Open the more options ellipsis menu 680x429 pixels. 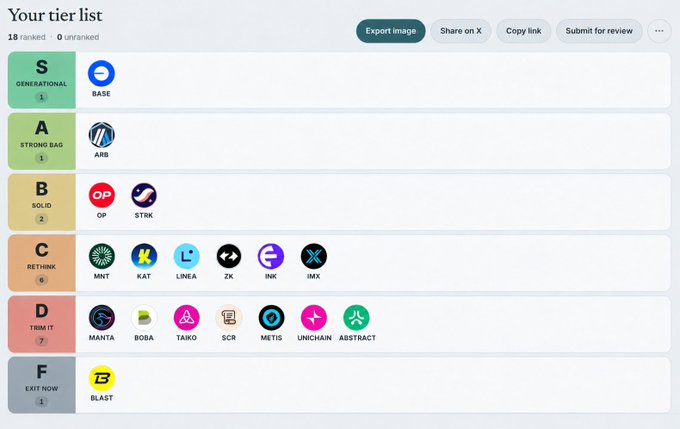click(659, 31)
